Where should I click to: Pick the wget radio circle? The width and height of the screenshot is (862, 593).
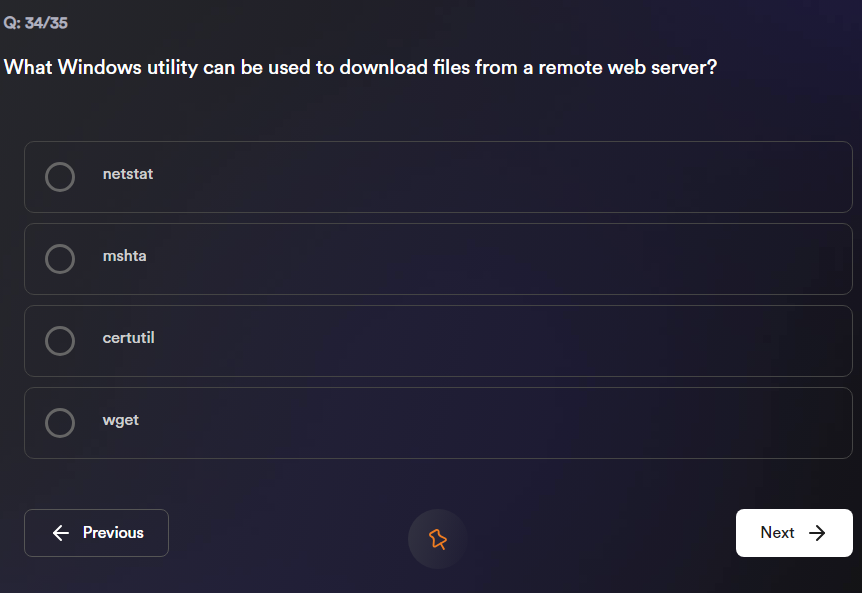coord(60,423)
